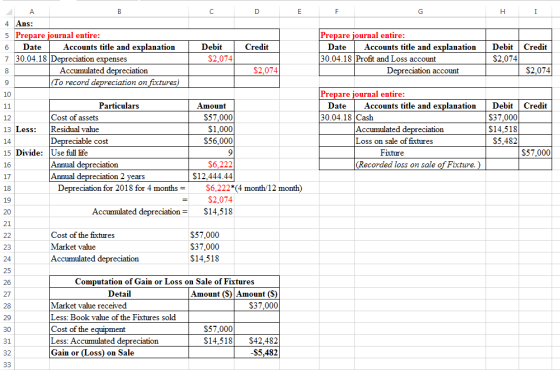Click 'Computation of Gain or Loss on Sale of Fixtures' title
This screenshot has height=370, width=560.
tap(164, 282)
